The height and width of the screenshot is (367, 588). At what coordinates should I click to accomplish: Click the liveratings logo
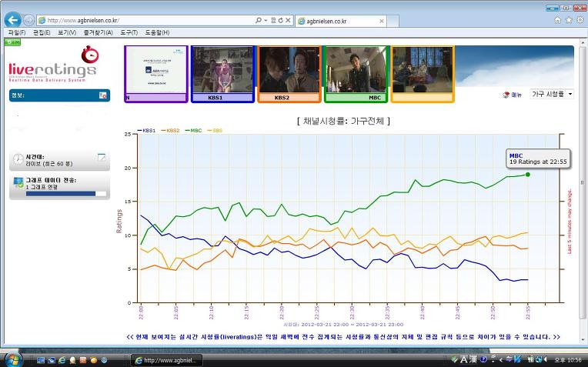pos(53,65)
